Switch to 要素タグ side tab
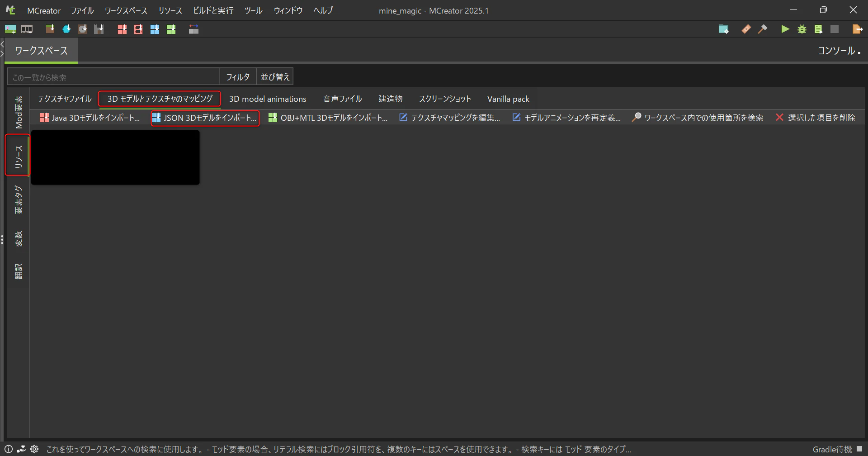The width and height of the screenshot is (868, 456). (19, 199)
